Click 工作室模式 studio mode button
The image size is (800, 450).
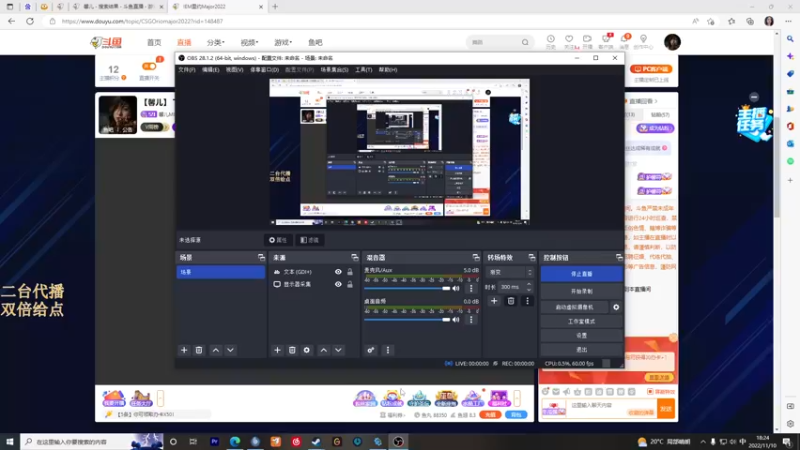pyautogui.click(x=582, y=321)
